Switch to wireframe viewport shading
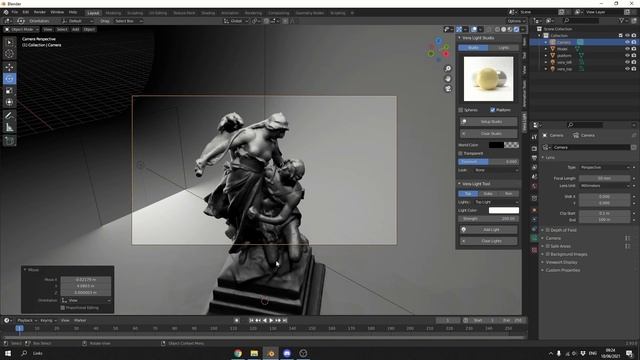 497,29
